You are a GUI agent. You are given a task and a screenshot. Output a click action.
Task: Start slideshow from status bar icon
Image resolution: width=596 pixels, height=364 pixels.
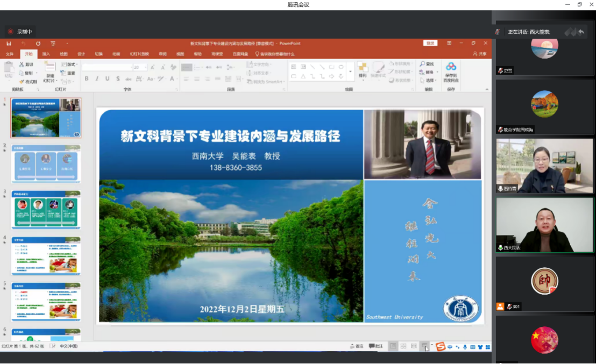click(425, 346)
